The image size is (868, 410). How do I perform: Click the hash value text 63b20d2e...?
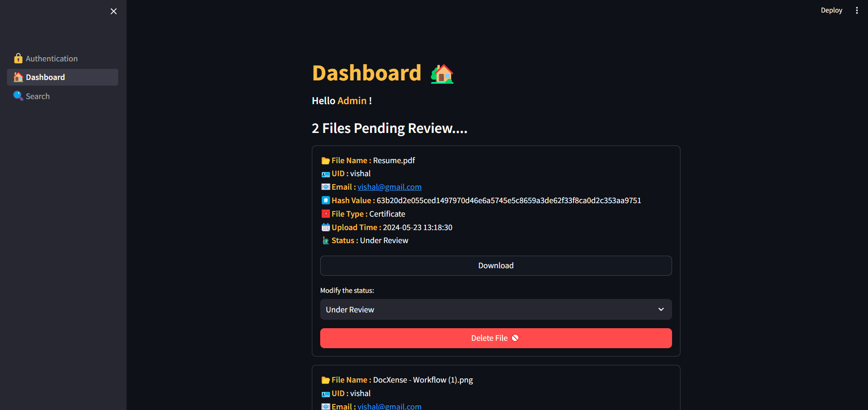[x=509, y=200]
